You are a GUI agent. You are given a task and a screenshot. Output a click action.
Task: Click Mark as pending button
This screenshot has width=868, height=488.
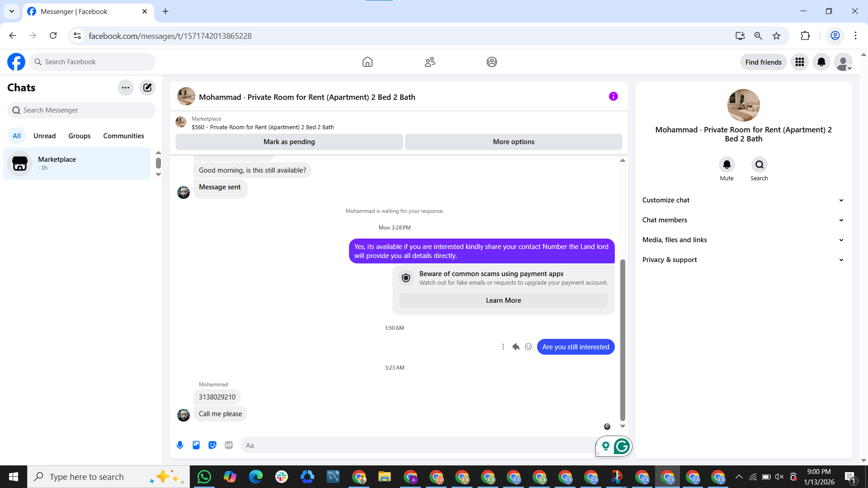click(x=289, y=142)
